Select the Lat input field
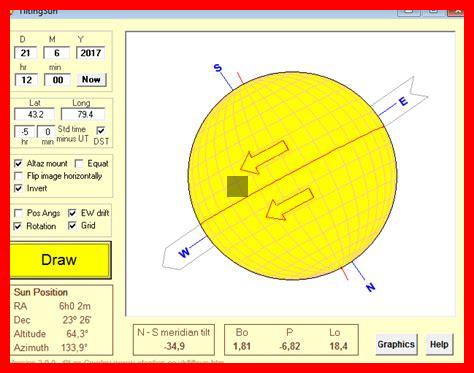This screenshot has width=474, height=373. pos(35,115)
